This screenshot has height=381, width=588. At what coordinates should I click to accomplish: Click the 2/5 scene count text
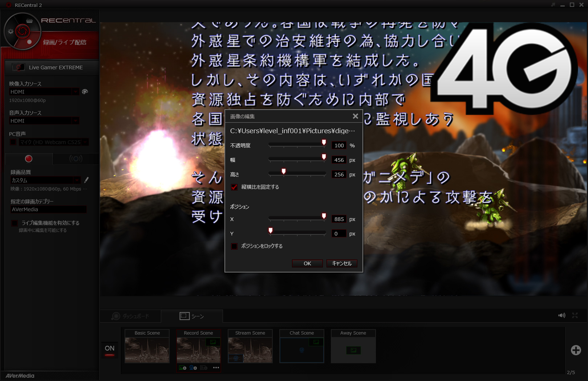(571, 373)
